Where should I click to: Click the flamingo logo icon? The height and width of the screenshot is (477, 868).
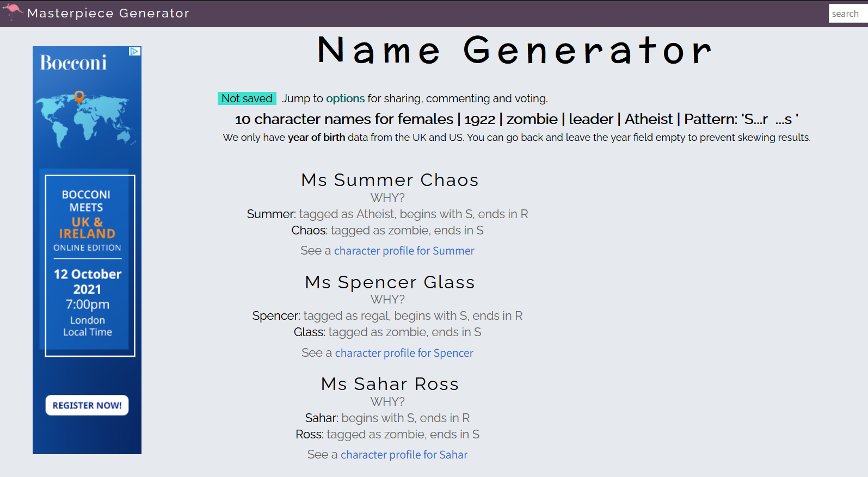[x=12, y=11]
